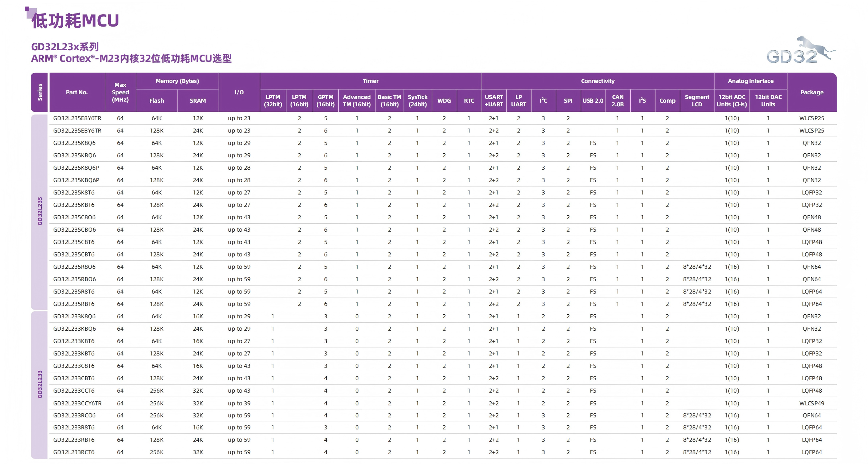Click the GD32L235RBT6 part number
The width and height of the screenshot is (868, 464).
74,304
